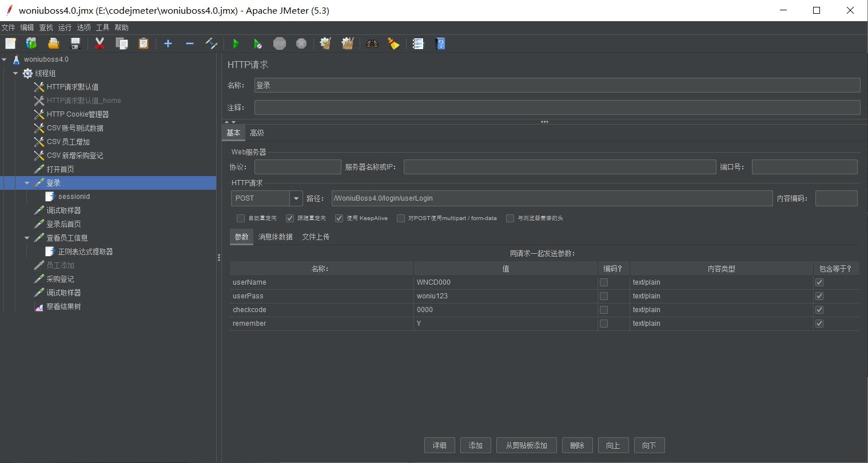The image size is (868, 463).
Task: Click the 服务器名称或IP input field
Action: point(560,167)
